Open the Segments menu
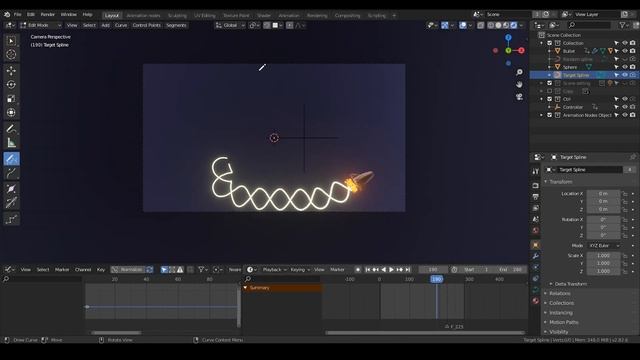The height and width of the screenshot is (360, 640). 176,25
